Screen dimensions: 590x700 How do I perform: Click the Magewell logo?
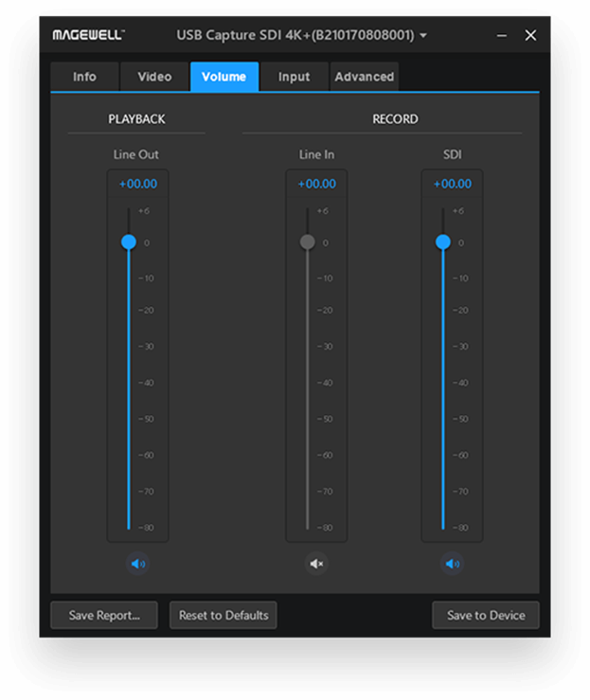[x=88, y=35]
